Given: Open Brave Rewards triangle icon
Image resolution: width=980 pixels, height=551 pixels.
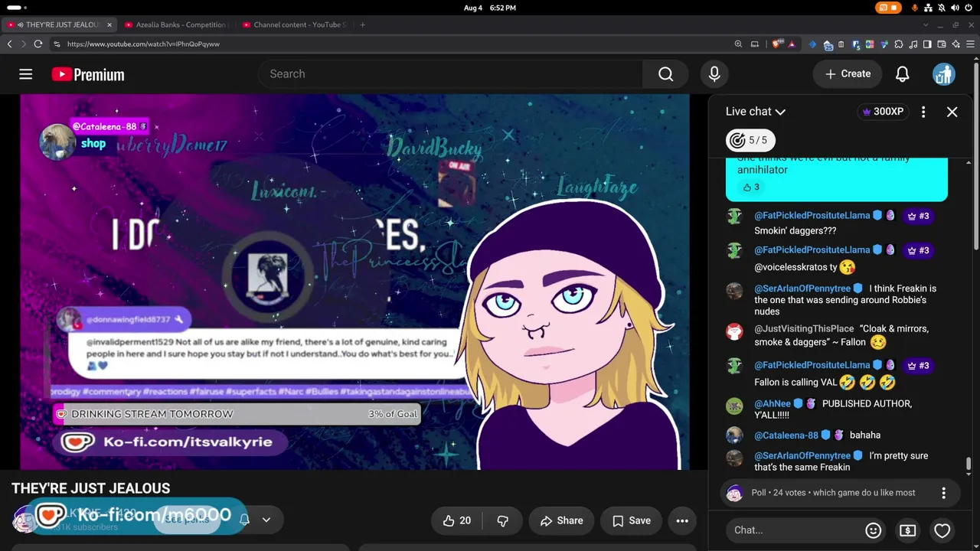Looking at the screenshot, I should click(792, 44).
